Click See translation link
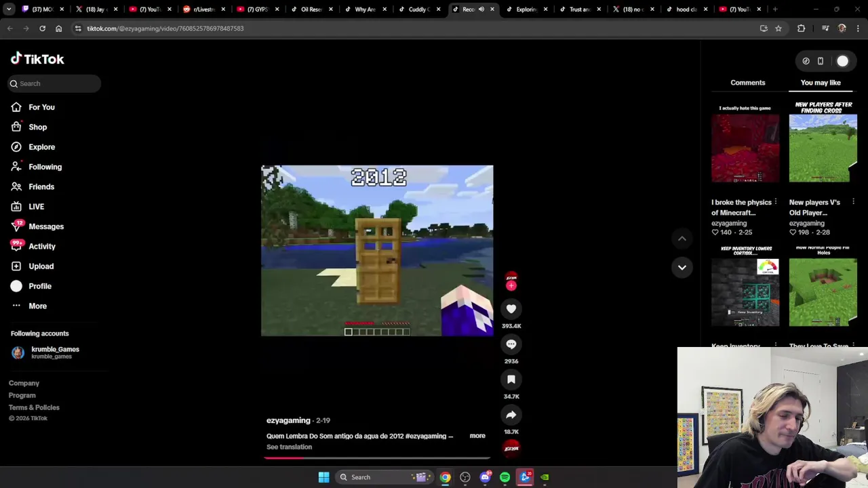The width and height of the screenshot is (868, 488). point(289,447)
